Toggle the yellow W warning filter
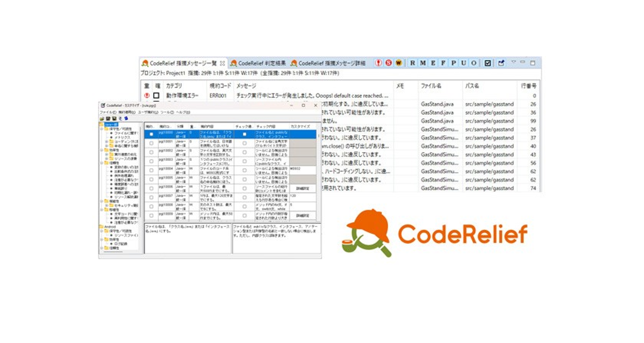This screenshot has width=644, height=343. click(399, 63)
